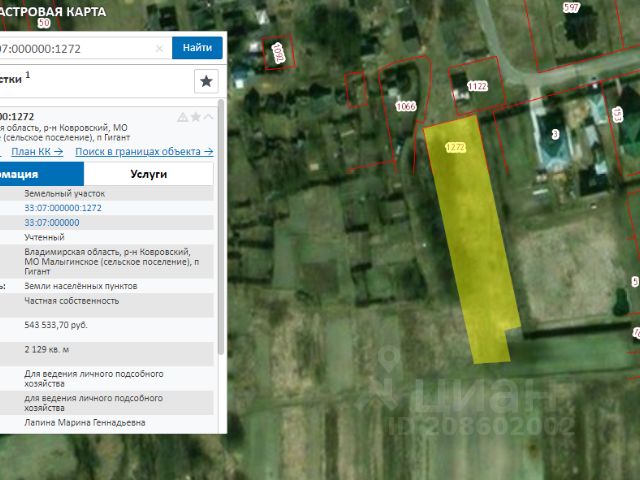Click the warning triangle icon on parcel card
This screenshot has height=480, width=640.
click(183, 117)
